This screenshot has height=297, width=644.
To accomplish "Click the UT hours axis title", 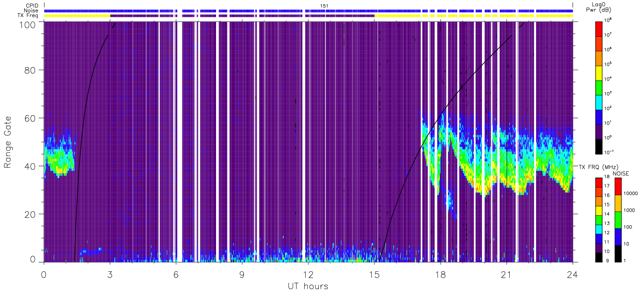I will click(308, 286).
